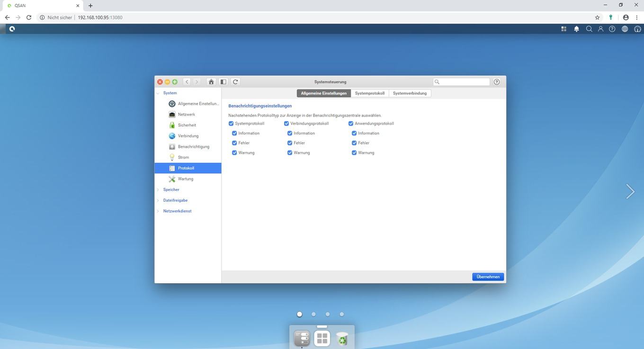Select the third desktop page dot

[328, 314]
